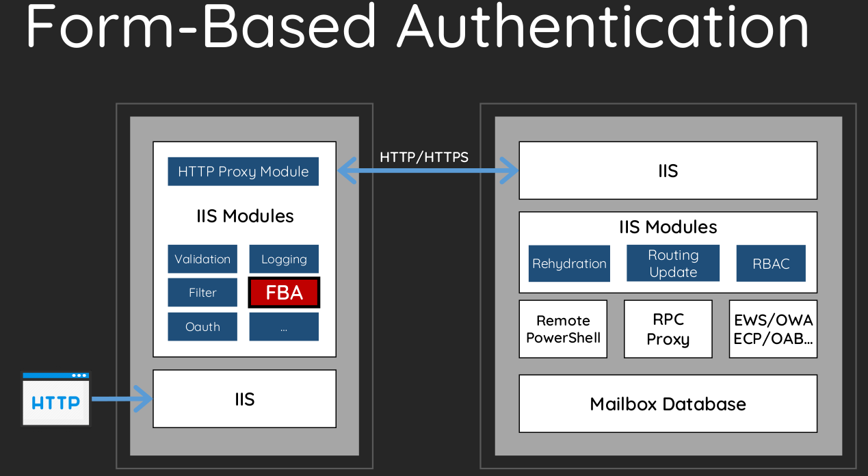
Task: Click the ellipsis module box
Action: click(x=284, y=327)
